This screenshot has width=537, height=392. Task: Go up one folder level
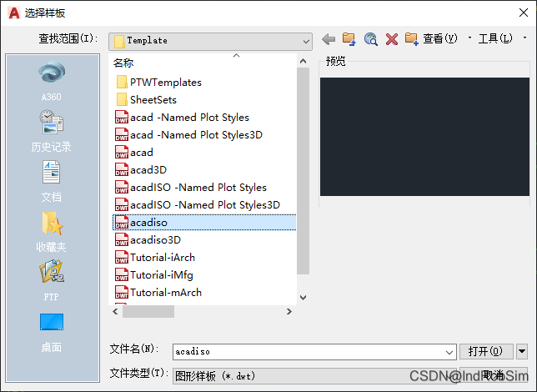coord(349,39)
